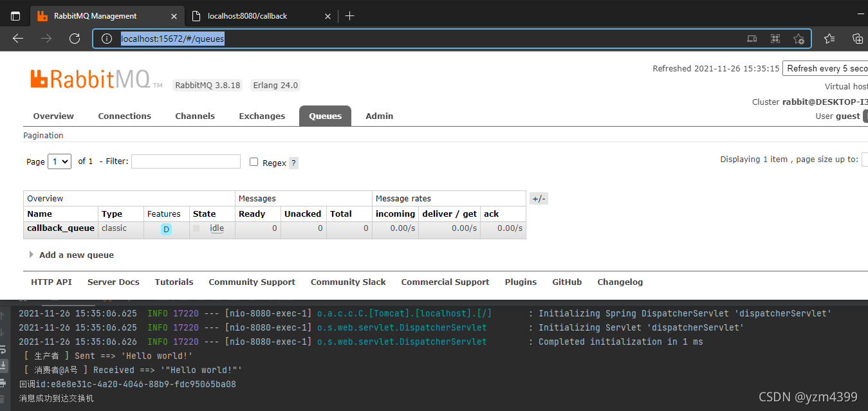Go back with the browser back arrow
Viewport: 868px width, 411px height.
(18, 39)
